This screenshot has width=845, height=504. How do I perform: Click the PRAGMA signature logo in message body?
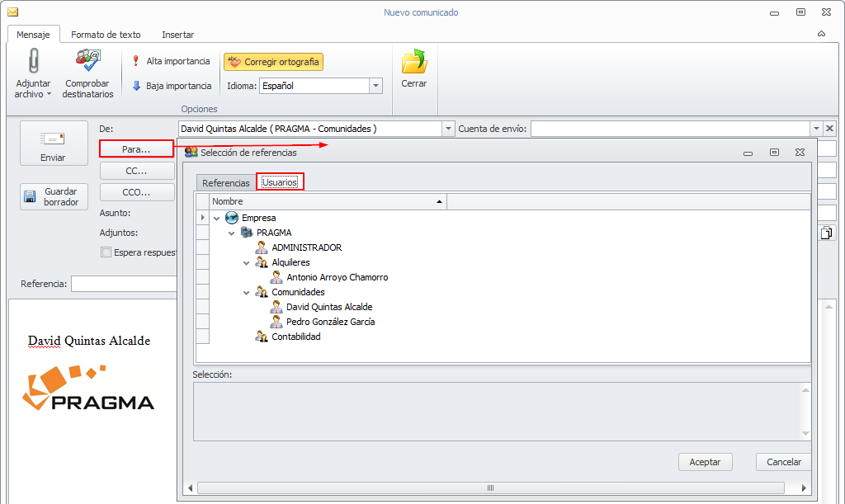[x=88, y=388]
